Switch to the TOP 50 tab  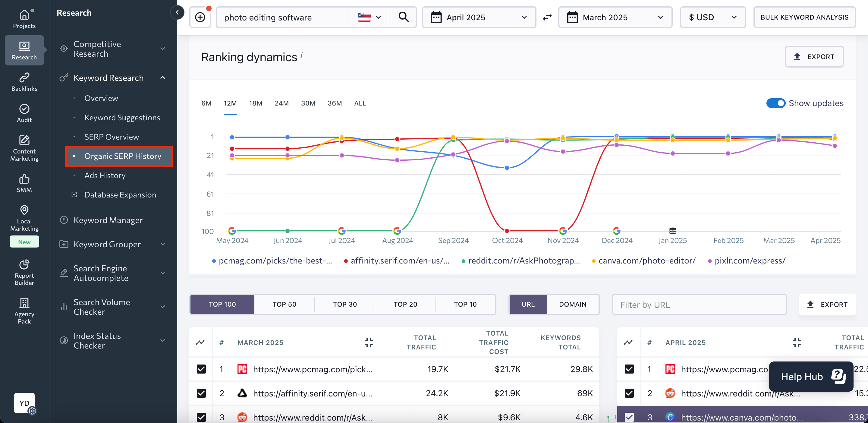point(284,304)
